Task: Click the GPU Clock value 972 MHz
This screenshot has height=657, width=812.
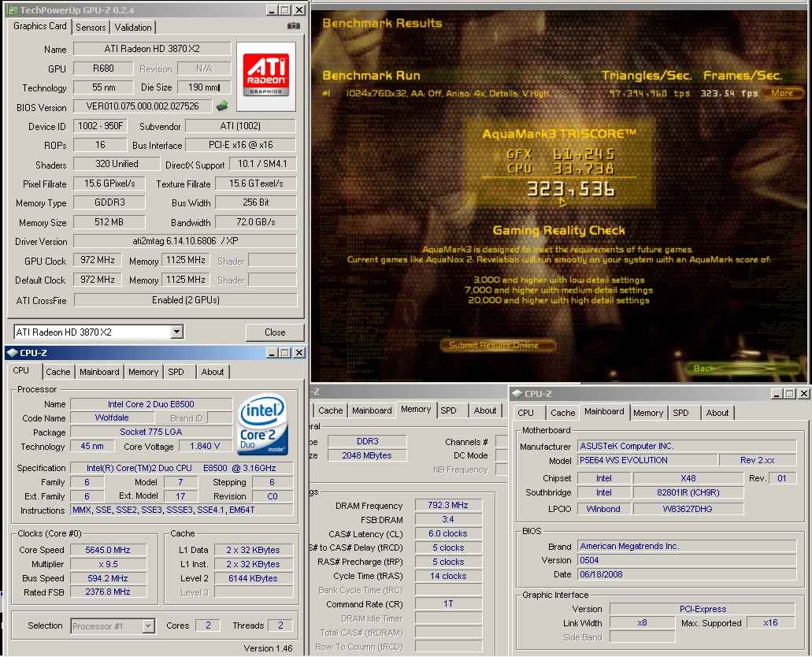Action: [98, 260]
